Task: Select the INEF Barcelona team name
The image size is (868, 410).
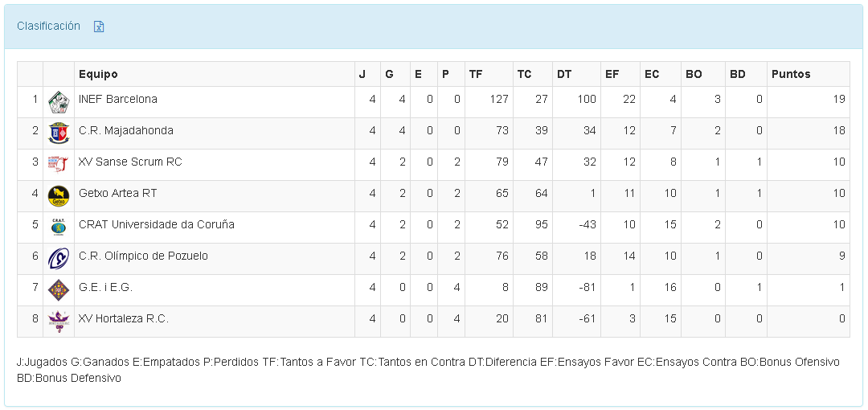Action: pos(118,100)
